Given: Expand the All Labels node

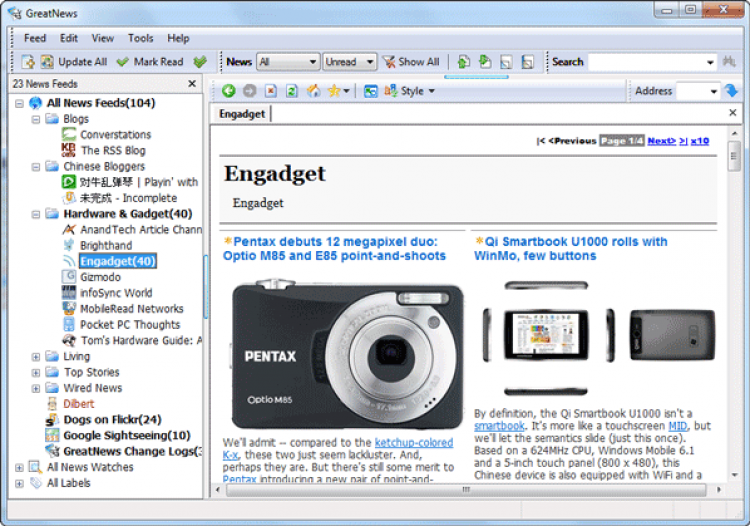Looking at the screenshot, I should 19,483.
